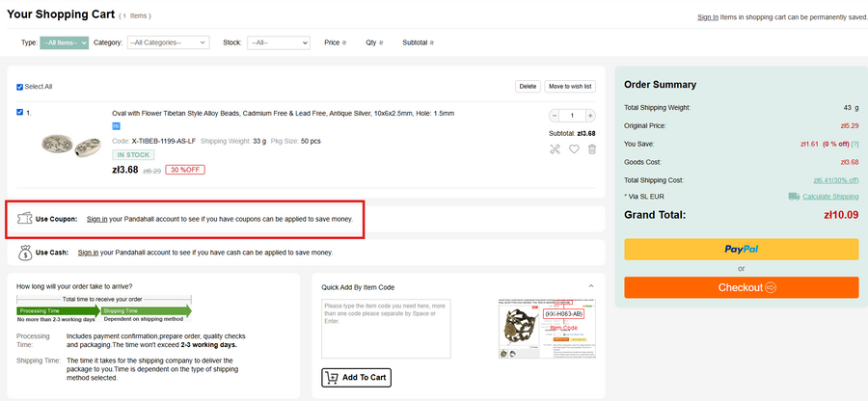
Task: Click the coupon ticket icon
Action: [26, 219]
